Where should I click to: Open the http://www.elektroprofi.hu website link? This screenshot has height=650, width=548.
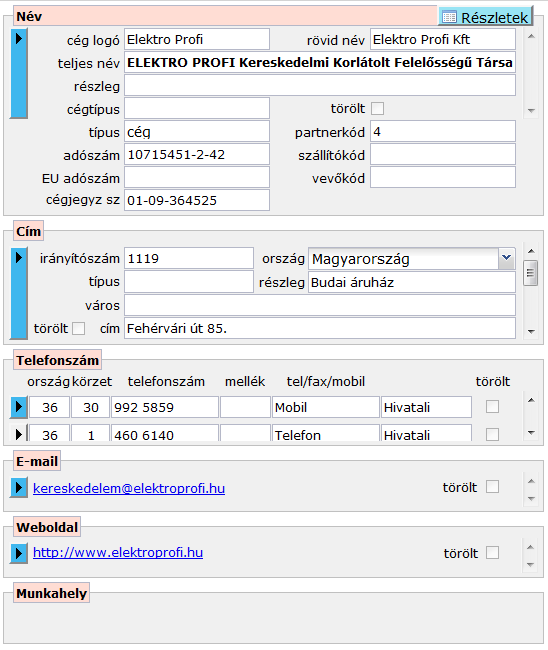click(118, 553)
